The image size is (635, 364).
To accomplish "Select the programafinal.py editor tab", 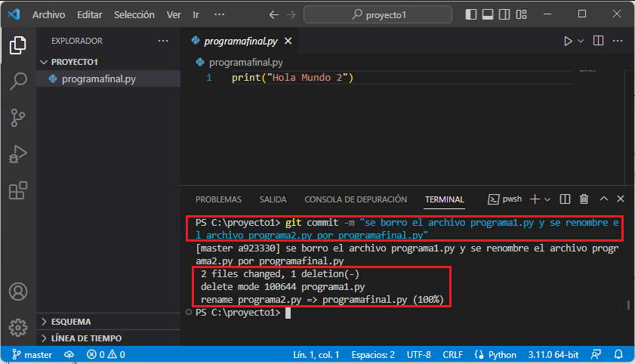I will pos(241,41).
